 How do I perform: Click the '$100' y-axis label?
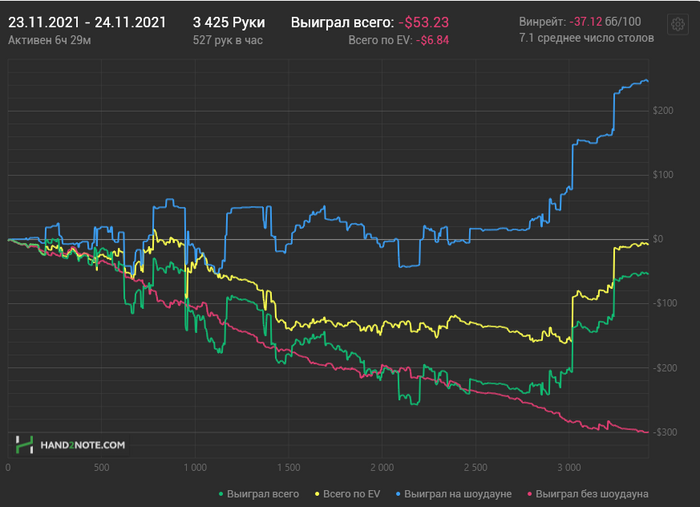(x=663, y=175)
